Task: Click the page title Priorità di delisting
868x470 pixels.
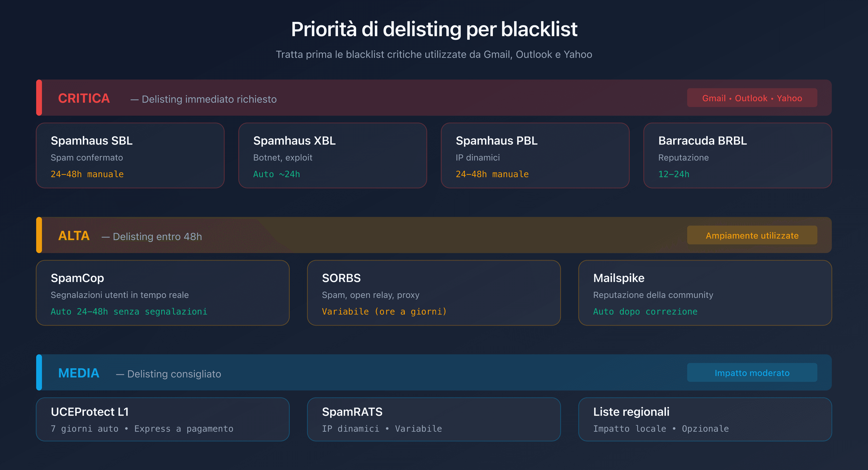Action: click(x=434, y=29)
